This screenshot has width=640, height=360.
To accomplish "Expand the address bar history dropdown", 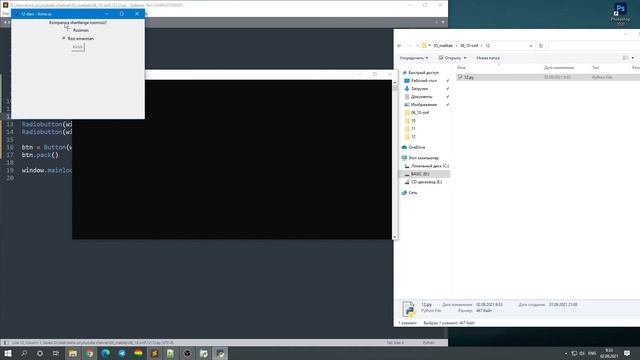I will point(531,46).
